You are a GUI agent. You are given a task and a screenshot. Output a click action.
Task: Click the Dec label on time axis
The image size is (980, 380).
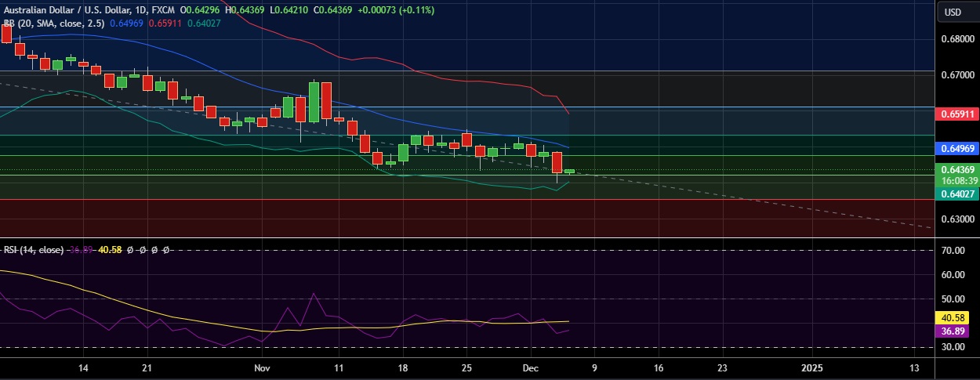(531, 367)
